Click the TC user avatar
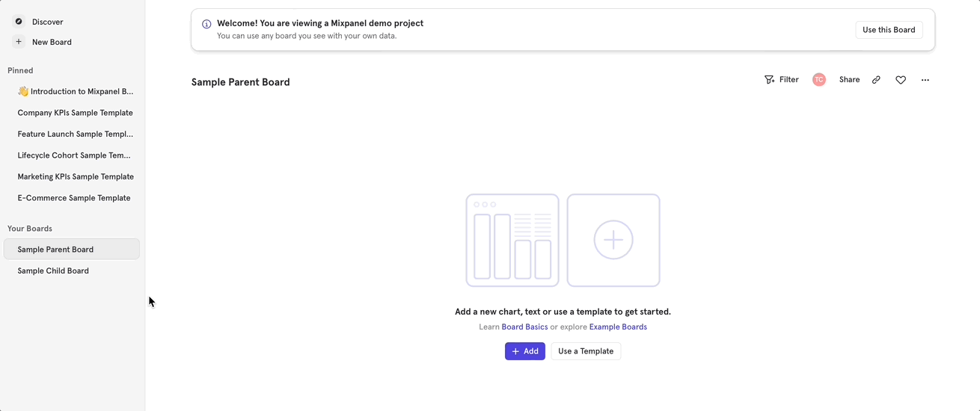Image resolution: width=980 pixels, height=411 pixels. (819, 80)
